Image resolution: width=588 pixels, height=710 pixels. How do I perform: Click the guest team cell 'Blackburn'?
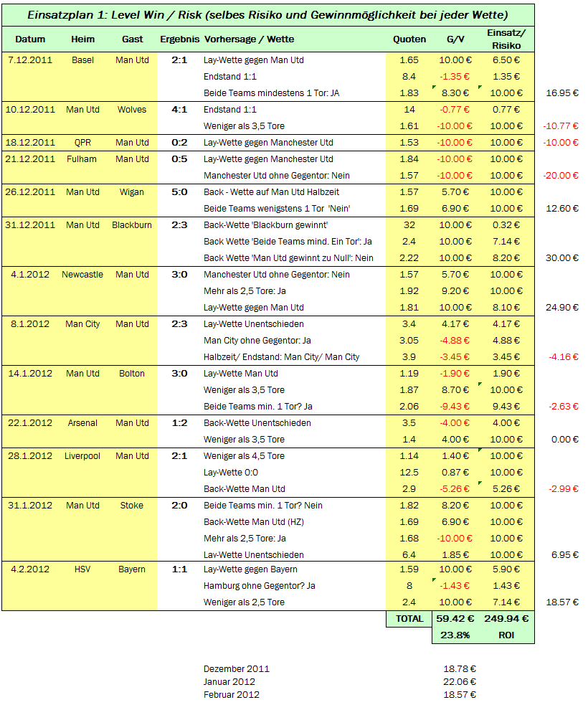point(132,225)
